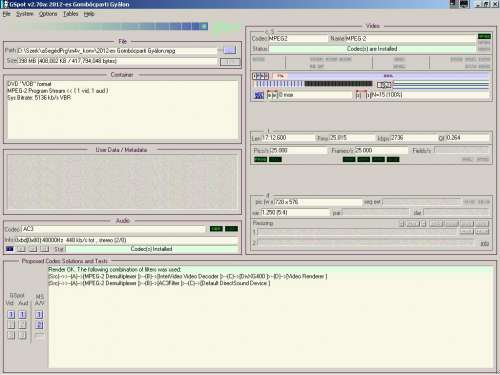Click the bracketed icon before "N=15"
Image resolution: width=500 pixels, height=375 pixels.
(x=363, y=95)
